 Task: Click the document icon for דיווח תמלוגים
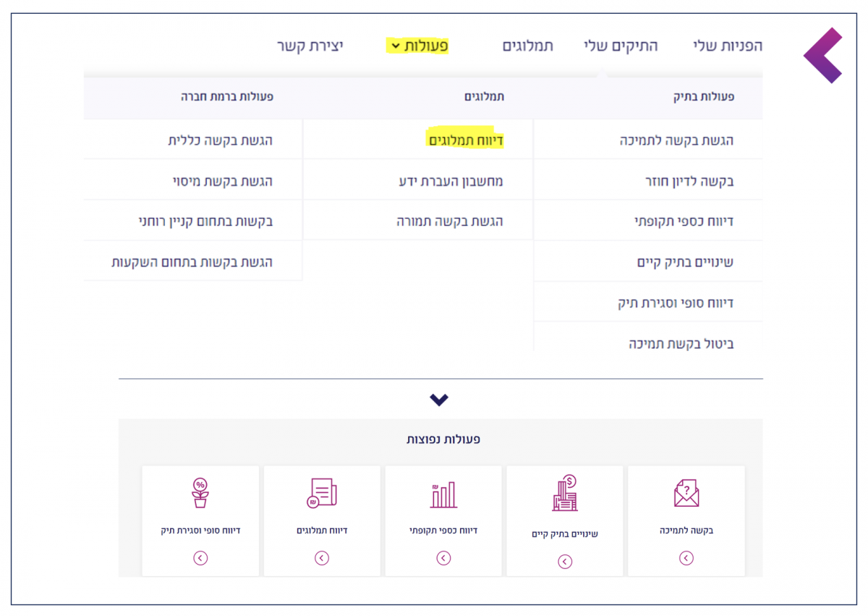tap(322, 494)
